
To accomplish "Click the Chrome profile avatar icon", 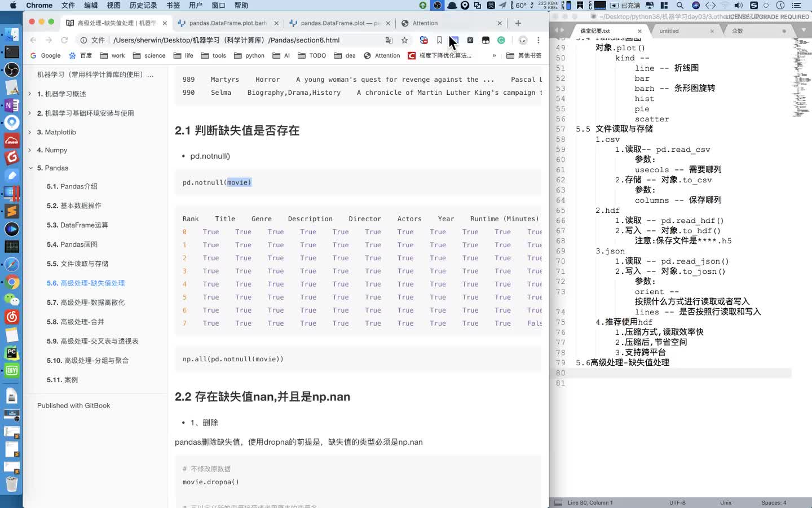I will click(523, 40).
